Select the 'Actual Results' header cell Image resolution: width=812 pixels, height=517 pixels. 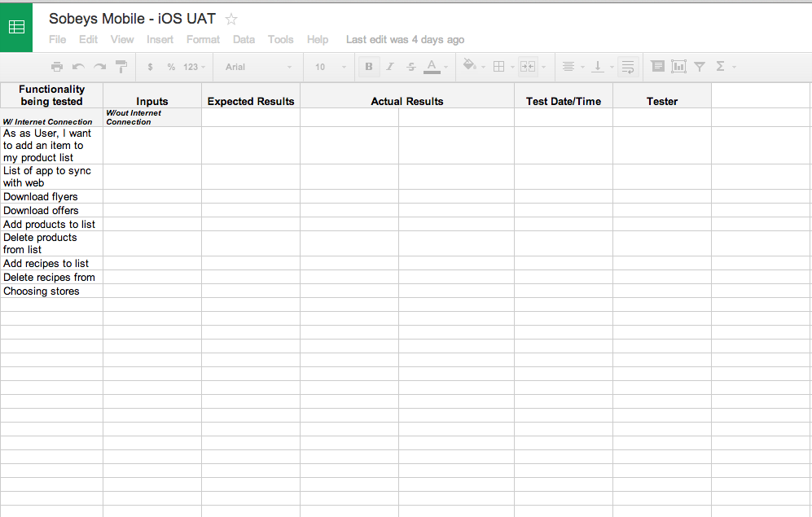coord(407,95)
